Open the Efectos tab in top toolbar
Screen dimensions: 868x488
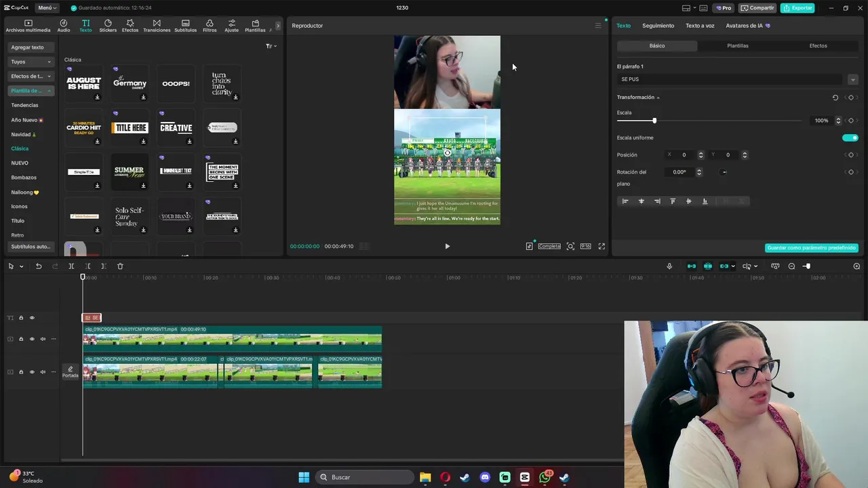(x=130, y=26)
